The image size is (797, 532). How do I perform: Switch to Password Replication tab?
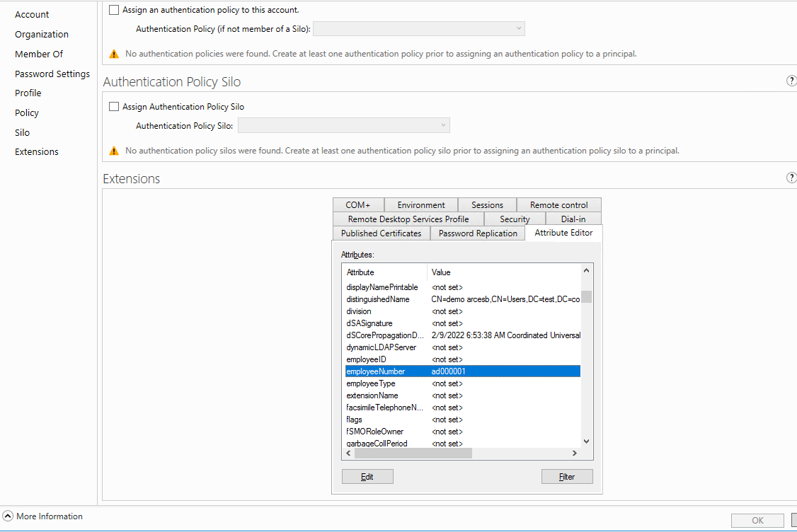[478, 233]
